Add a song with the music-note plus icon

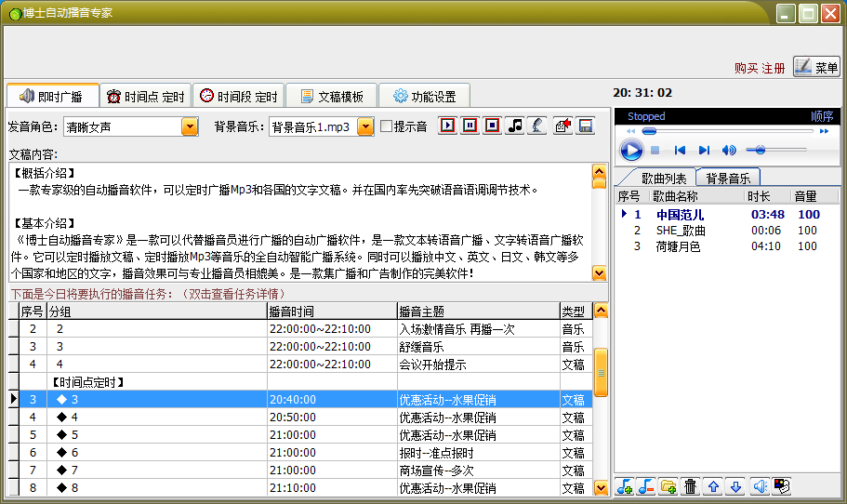click(625, 486)
